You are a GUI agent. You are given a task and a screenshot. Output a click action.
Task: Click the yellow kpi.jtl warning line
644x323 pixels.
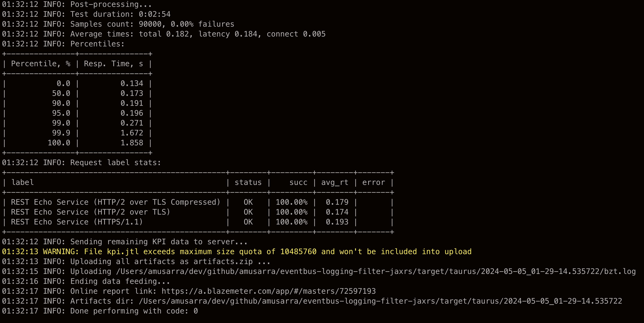(x=236, y=251)
